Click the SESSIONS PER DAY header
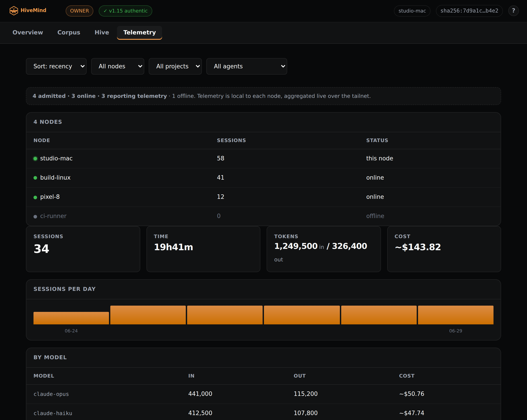The height and width of the screenshot is (420, 527). pyautogui.click(x=65, y=289)
